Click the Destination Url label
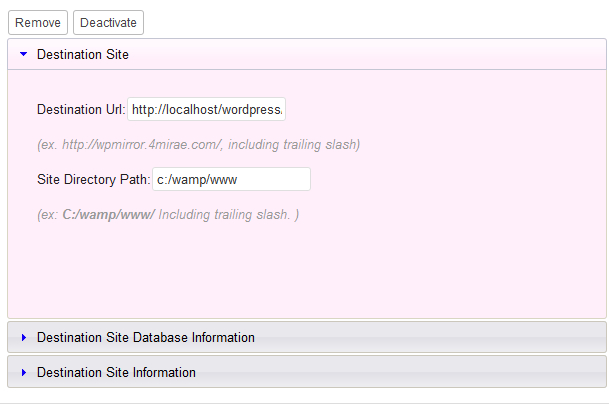The image size is (609, 408). pyautogui.click(x=80, y=109)
